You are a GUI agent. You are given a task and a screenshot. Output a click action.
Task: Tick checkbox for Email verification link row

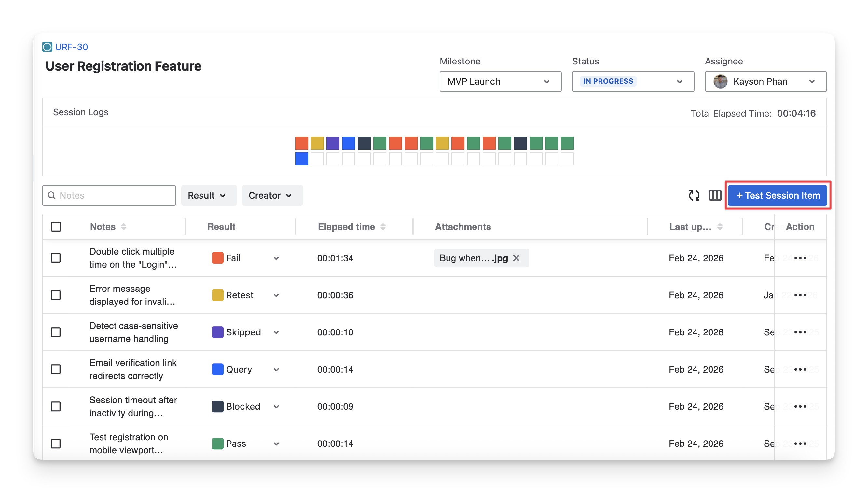click(56, 369)
